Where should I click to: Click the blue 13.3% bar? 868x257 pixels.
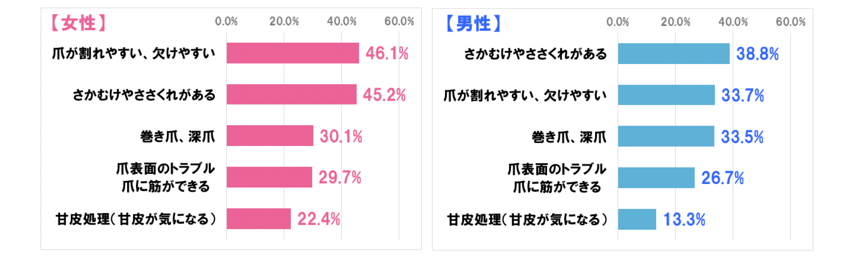tap(637, 219)
